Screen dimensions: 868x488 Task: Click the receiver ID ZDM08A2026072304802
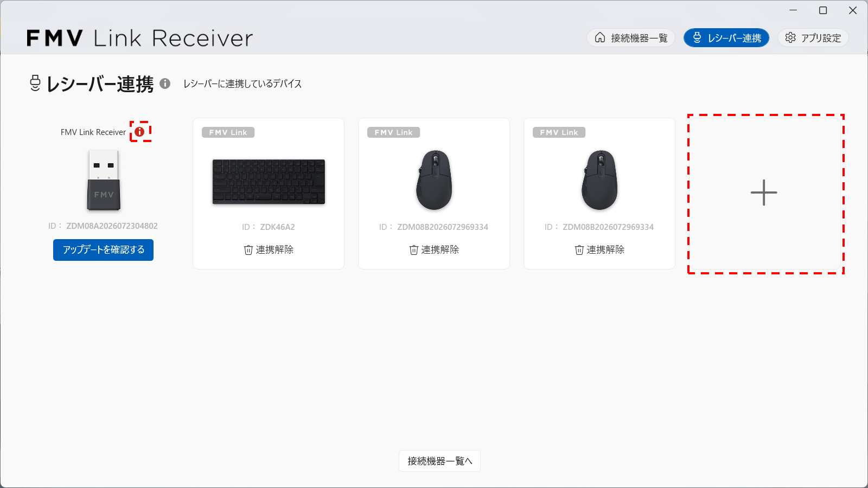112,226
